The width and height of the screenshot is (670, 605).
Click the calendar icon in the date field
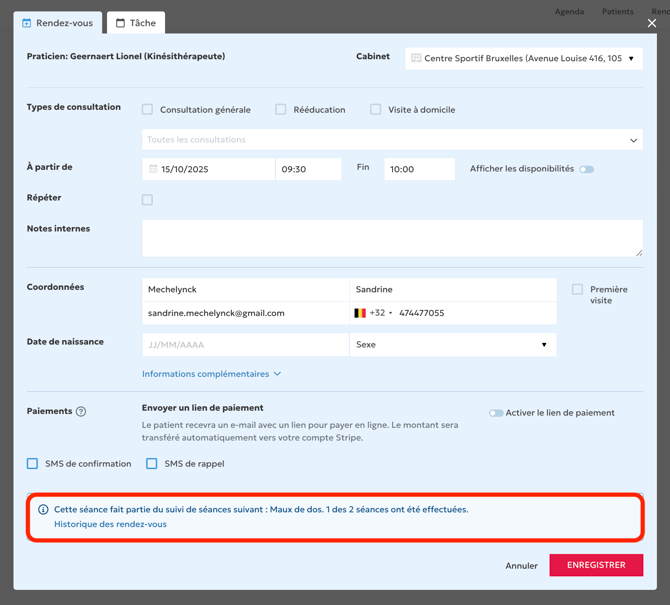point(153,169)
